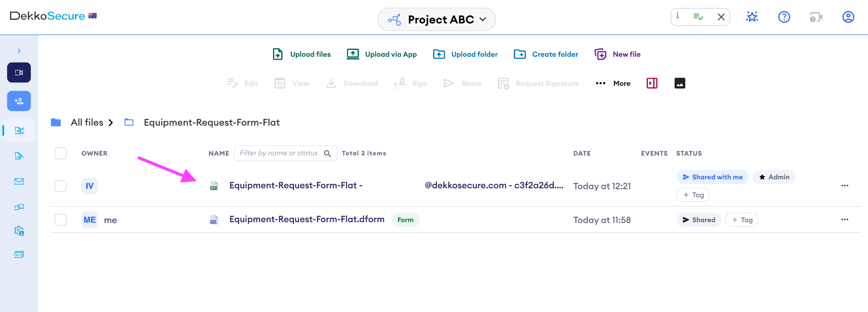The height and width of the screenshot is (312, 868).
Task: Click Upload folder
Action: pos(465,54)
